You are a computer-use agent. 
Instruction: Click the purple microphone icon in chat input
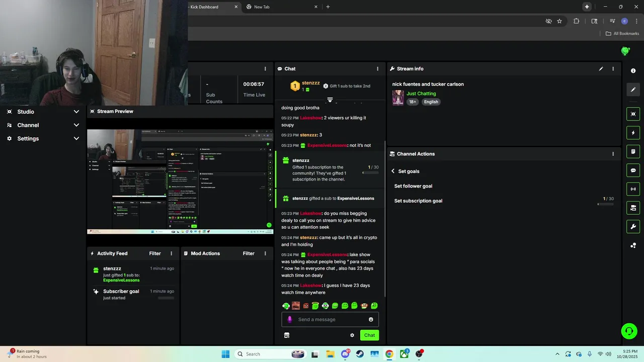pyautogui.click(x=289, y=319)
